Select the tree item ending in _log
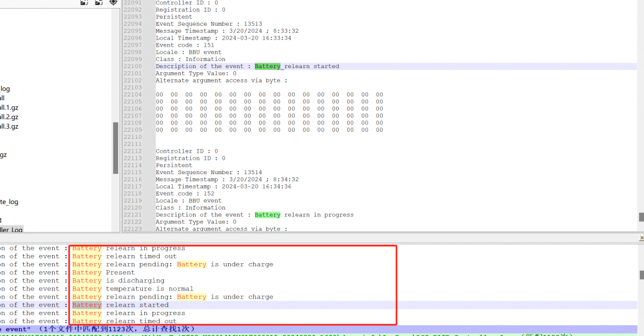The image size is (644, 336). (x=5, y=89)
